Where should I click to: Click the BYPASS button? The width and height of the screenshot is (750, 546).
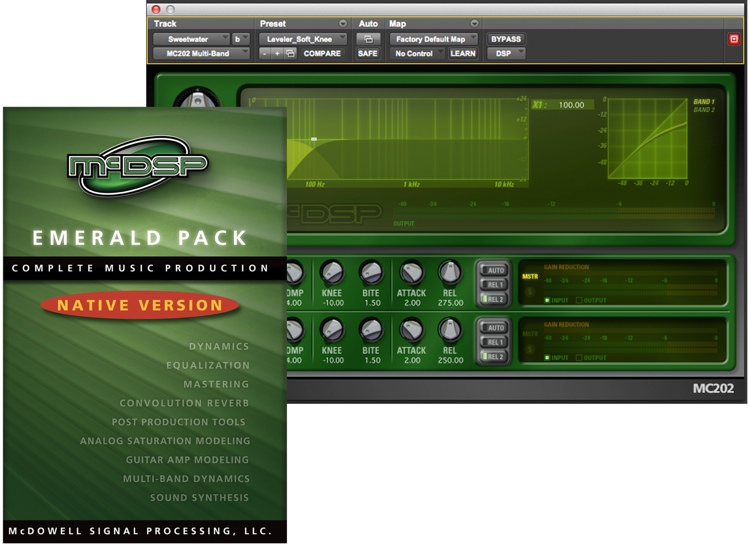[506, 39]
